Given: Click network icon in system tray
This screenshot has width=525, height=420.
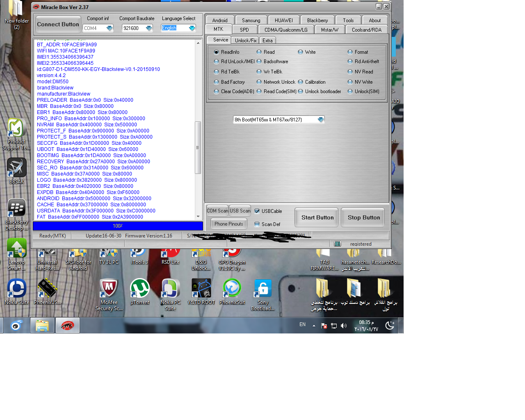Looking at the screenshot, I should (334, 326).
